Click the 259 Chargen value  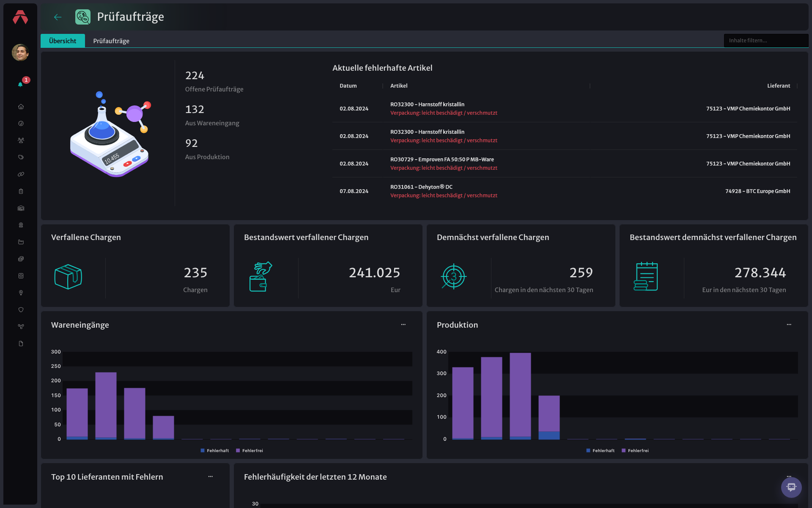pyautogui.click(x=581, y=273)
